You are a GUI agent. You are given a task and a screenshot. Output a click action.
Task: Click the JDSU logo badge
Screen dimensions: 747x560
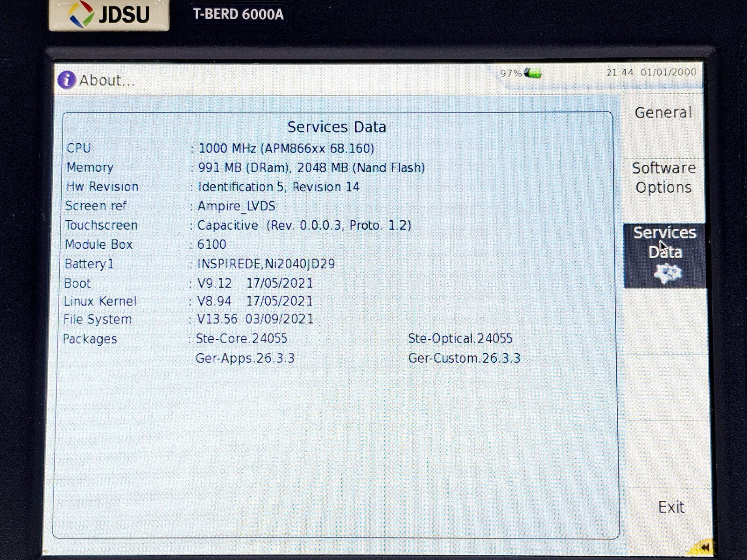point(109,14)
